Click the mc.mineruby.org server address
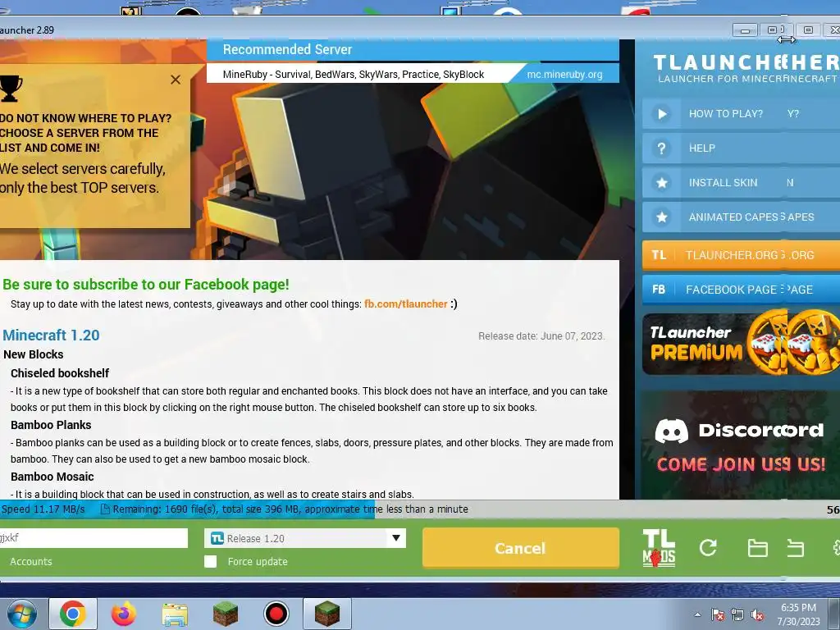This screenshot has width=840, height=630. point(564,75)
